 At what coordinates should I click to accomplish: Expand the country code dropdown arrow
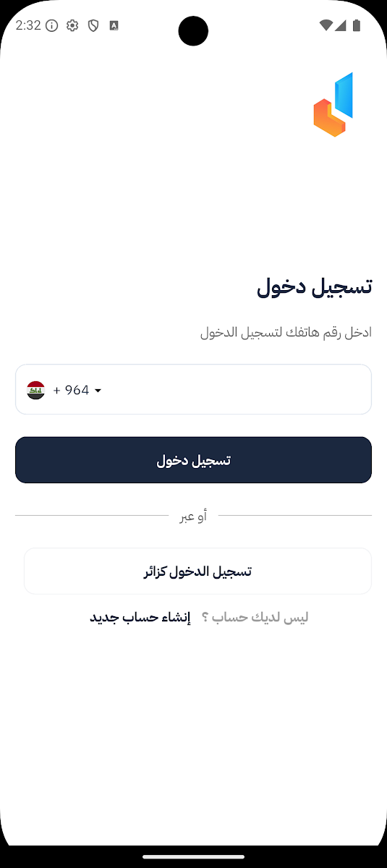[98, 391]
